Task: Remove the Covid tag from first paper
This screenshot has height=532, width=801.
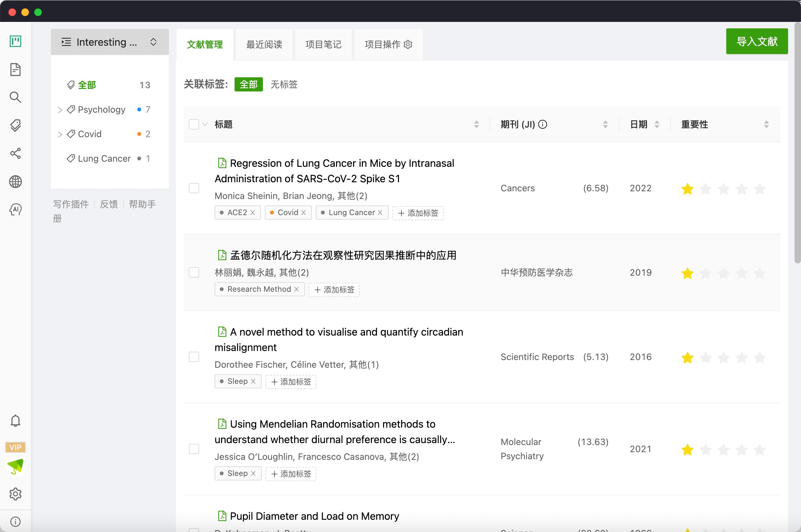Action: point(304,213)
